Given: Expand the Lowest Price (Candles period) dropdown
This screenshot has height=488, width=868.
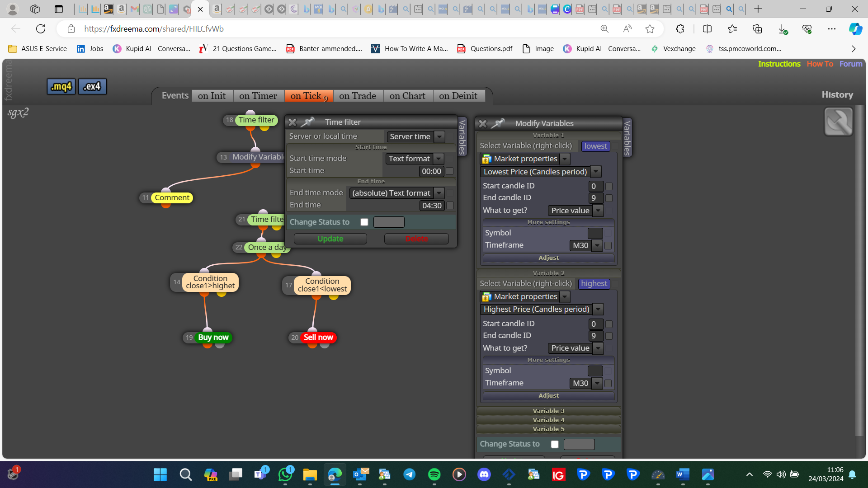Looking at the screenshot, I should [x=541, y=172].
